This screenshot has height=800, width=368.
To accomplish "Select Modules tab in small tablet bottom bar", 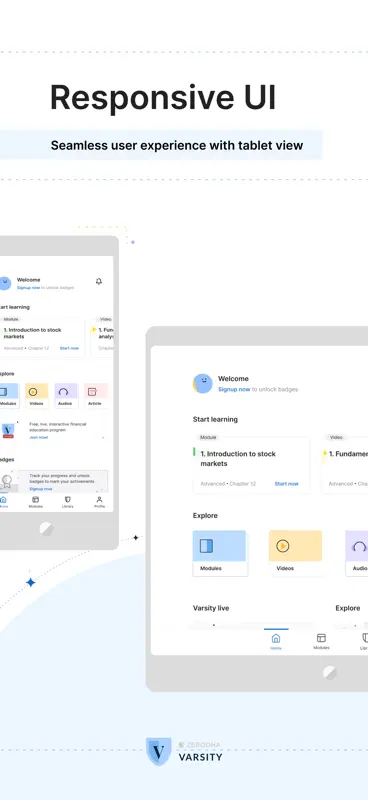I will point(36,502).
